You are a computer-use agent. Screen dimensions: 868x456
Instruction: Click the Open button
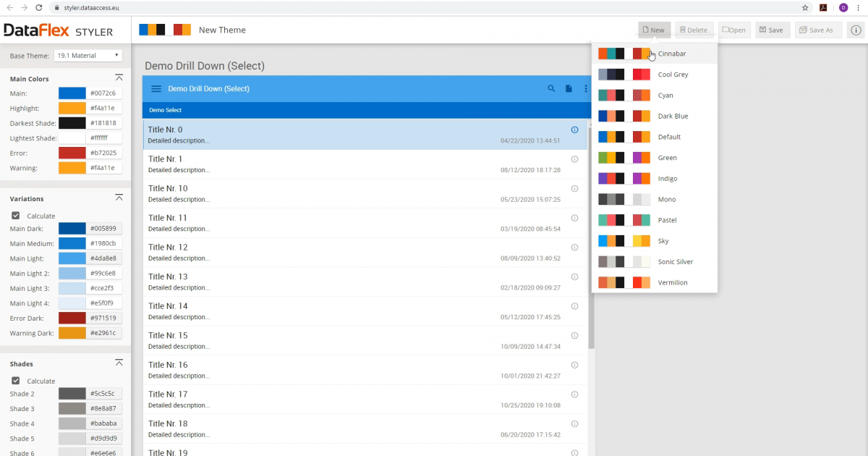point(734,30)
